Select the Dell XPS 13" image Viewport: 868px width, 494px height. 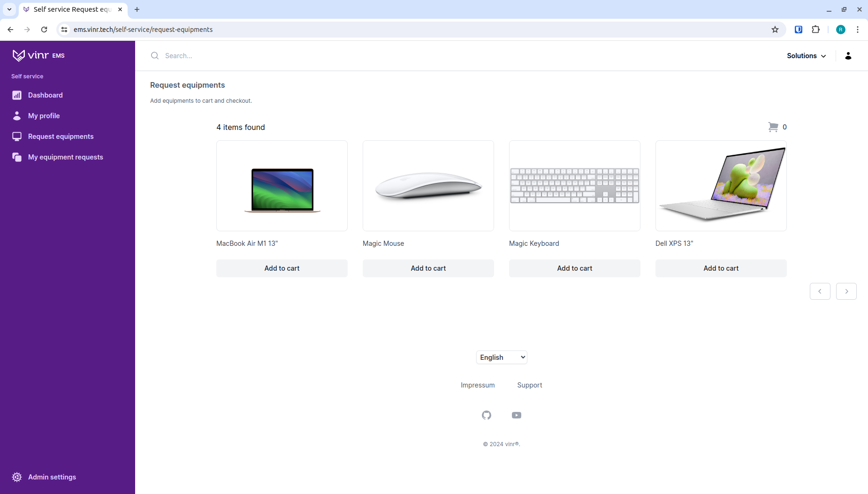(x=721, y=186)
